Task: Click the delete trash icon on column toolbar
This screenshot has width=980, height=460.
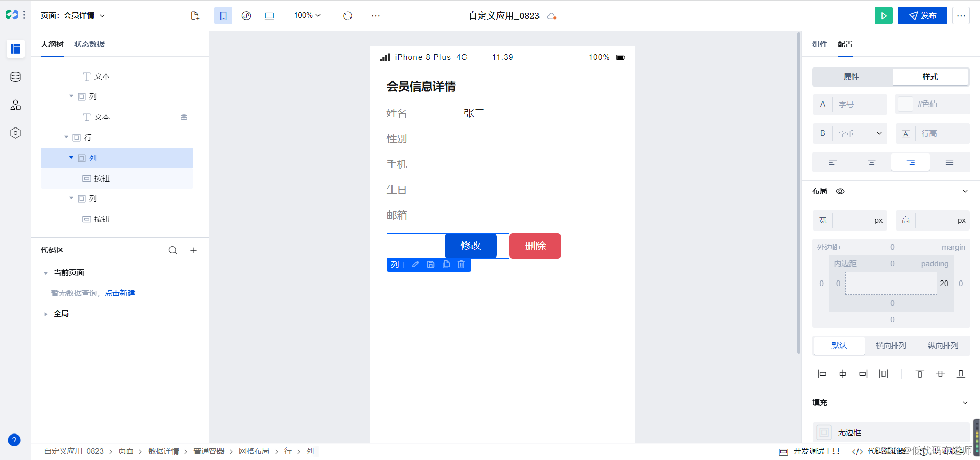Action: click(x=461, y=264)
